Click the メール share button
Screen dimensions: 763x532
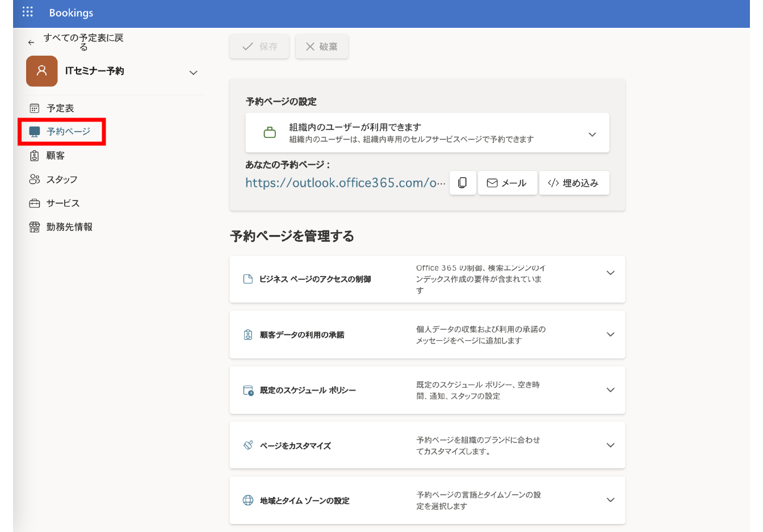coord(507,182)
